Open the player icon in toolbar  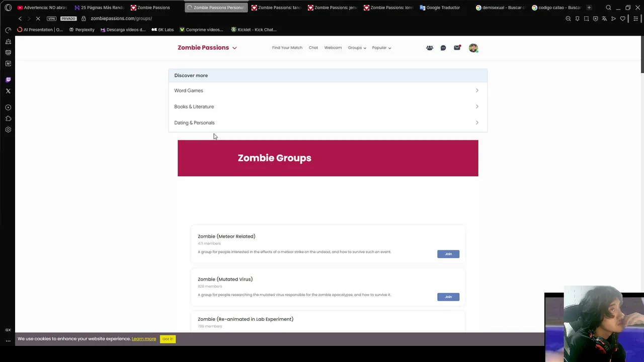point(613,19)
